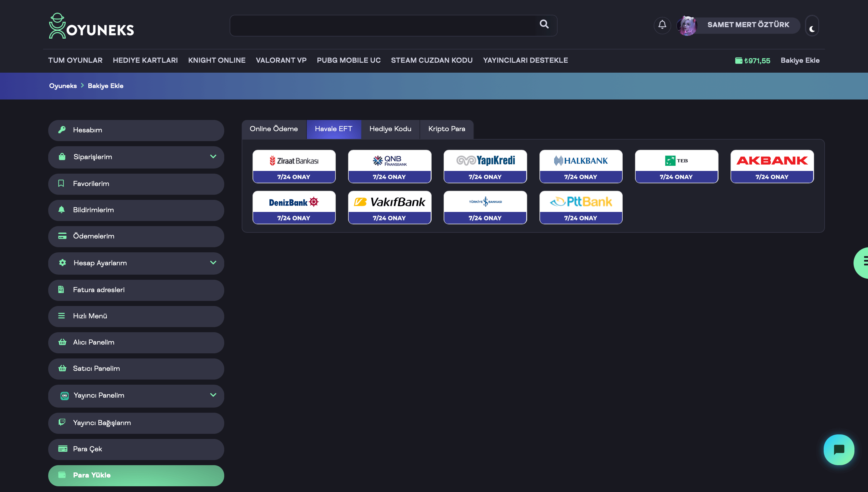Open the Hediye Kodu tab
The height and width of the screenshot is (492, 868).
(x=390, y=129)
